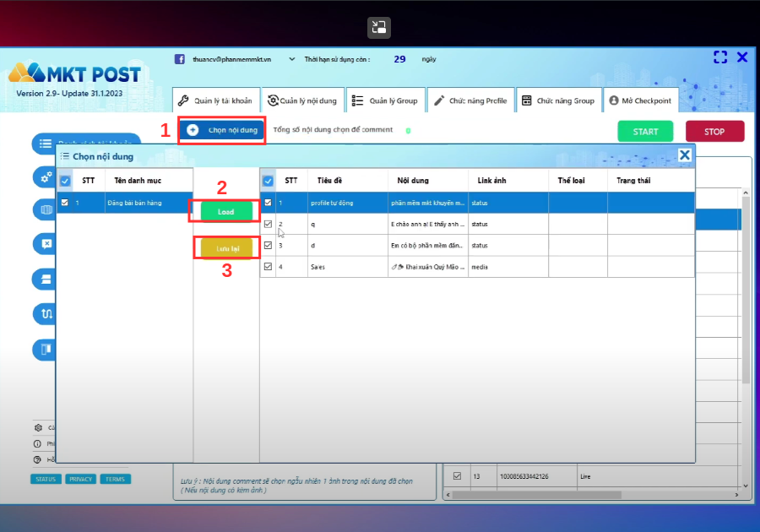Open the gears icon in left sidebar
Screen dimensions: 760x532
46,177
